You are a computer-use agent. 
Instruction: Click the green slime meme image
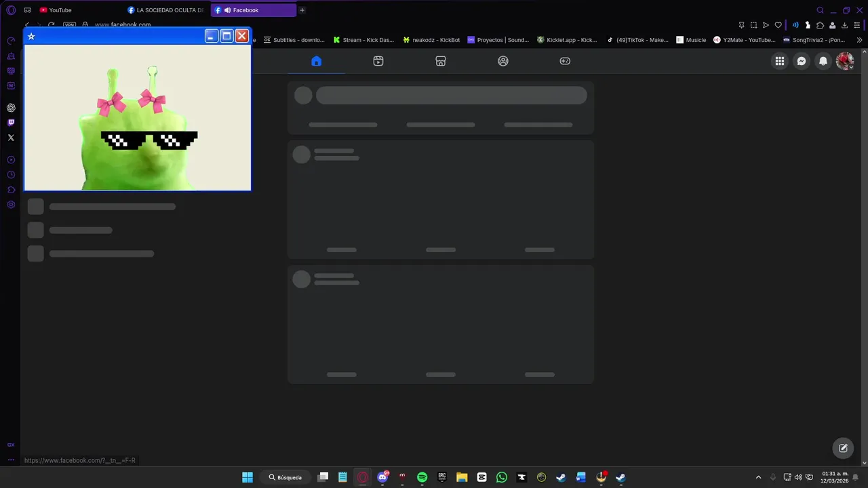138,118
